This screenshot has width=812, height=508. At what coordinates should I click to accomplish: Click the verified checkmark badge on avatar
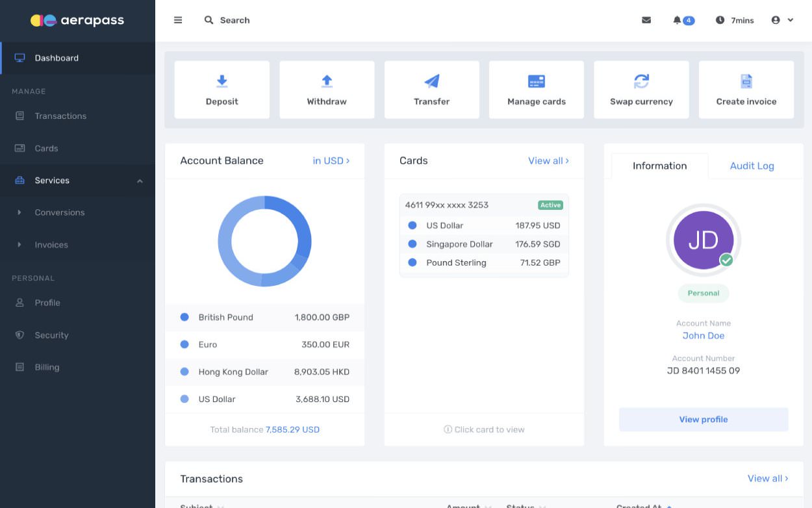(726, 260)
